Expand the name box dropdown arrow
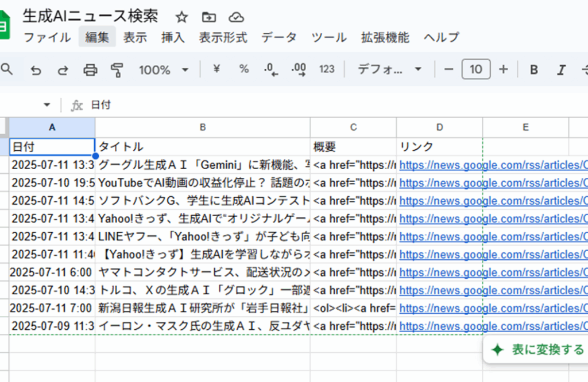 47,105
